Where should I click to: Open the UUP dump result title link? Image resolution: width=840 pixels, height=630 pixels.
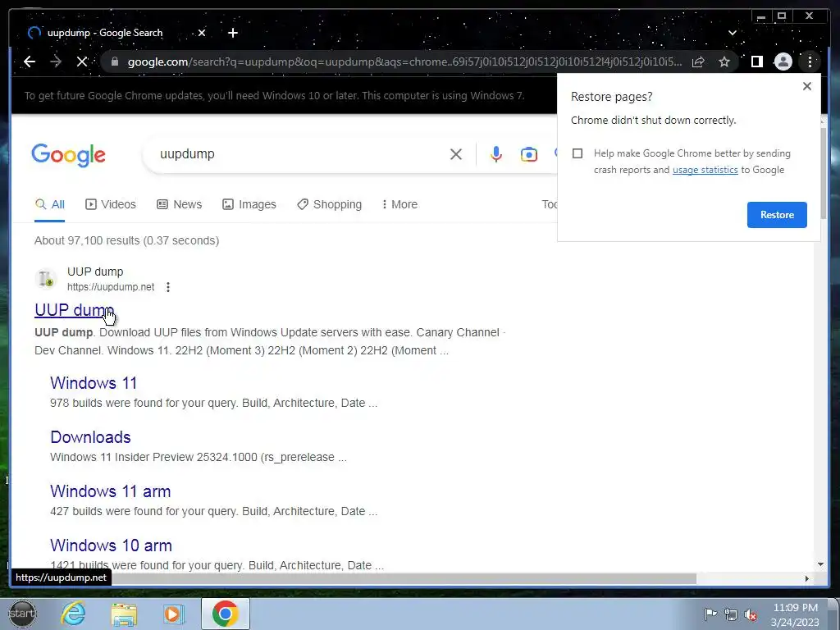[x=74, y=310]
